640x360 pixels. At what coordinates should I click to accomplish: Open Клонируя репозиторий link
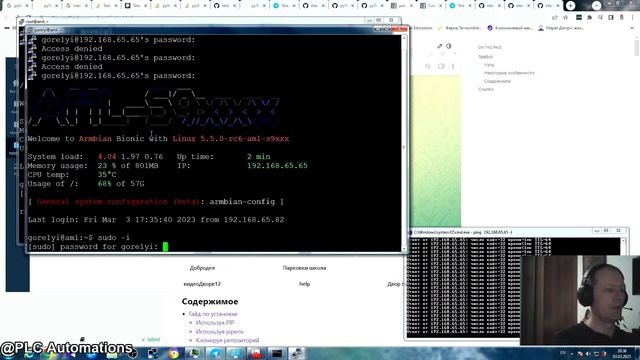[227, 340]
